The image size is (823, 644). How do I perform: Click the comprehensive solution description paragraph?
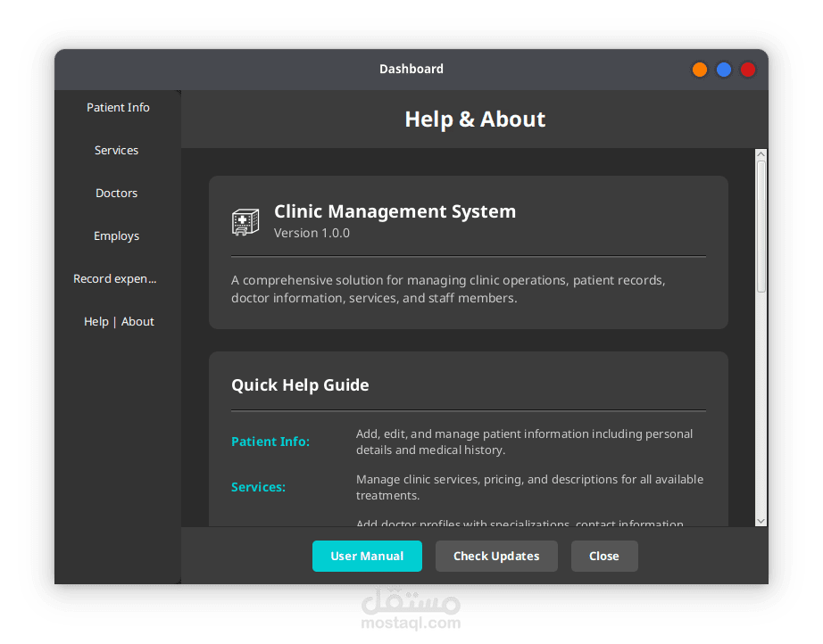(448, 289)
